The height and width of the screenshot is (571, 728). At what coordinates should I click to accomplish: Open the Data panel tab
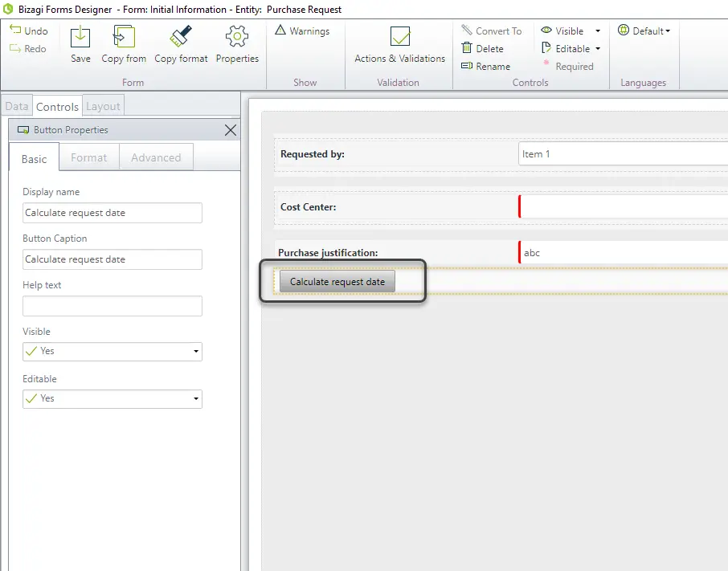coord(17,106)
